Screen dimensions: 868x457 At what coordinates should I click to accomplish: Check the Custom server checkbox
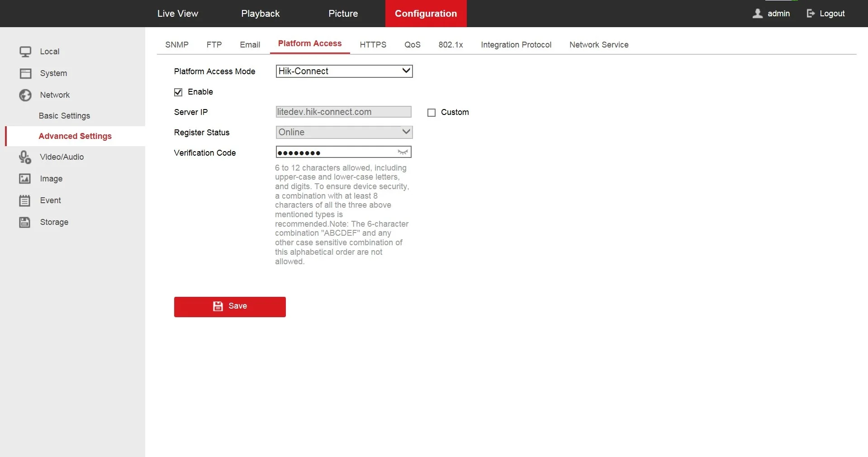pyautogui.click(x=432, y=113)
